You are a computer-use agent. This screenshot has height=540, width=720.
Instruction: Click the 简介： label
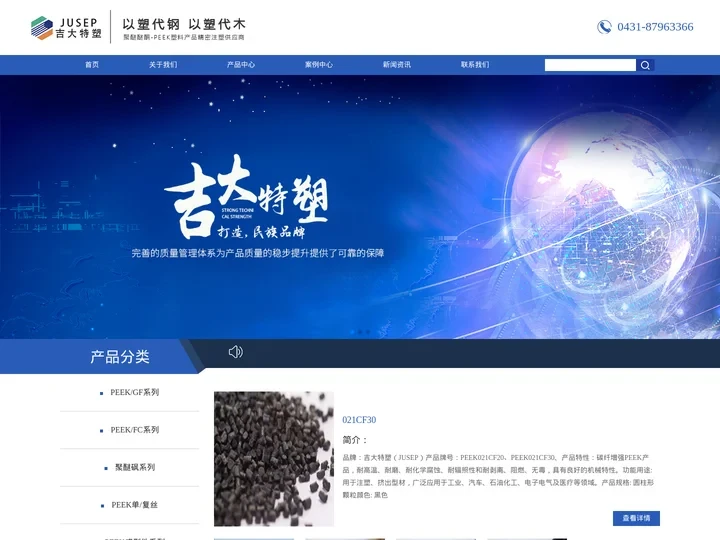pyautogui.click(x=355, y=440)
